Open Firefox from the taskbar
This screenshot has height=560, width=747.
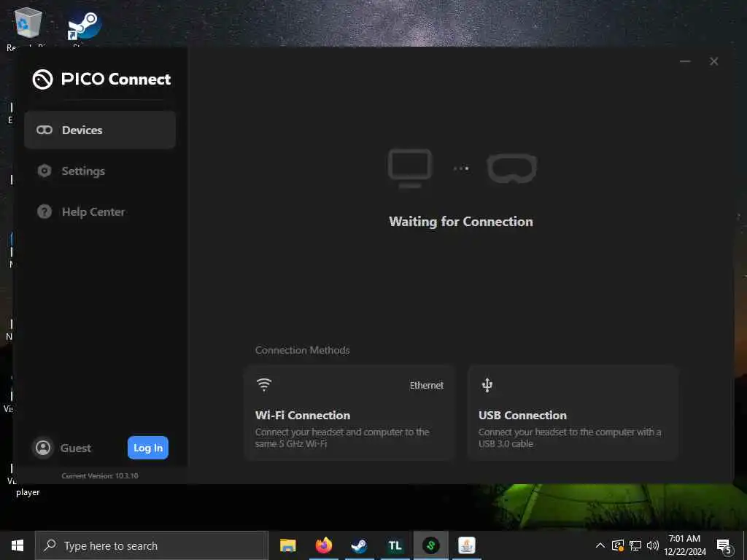[323, 545]
